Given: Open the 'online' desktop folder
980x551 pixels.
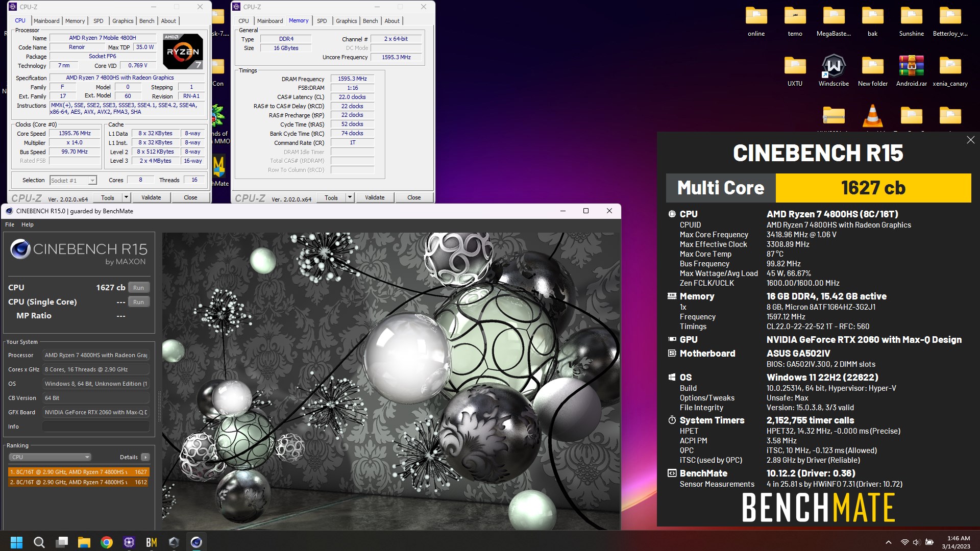Looking at the screenshot, I should point(756,21).
